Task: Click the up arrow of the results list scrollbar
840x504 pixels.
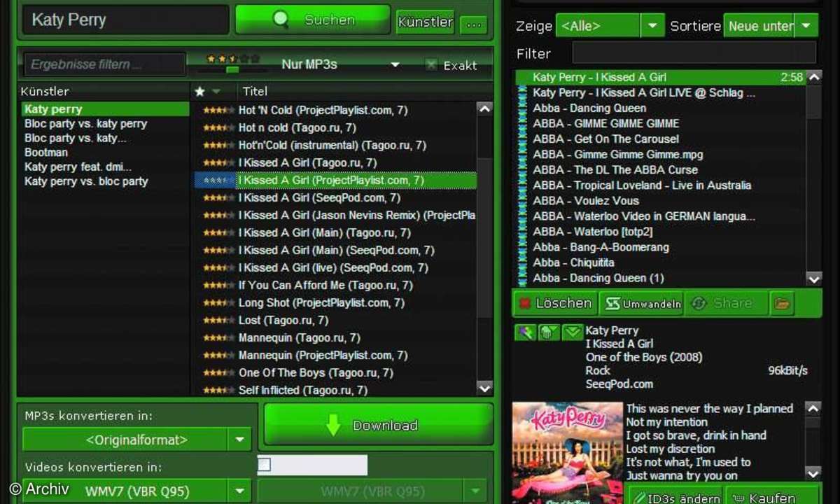Action: tap(484, 109)
